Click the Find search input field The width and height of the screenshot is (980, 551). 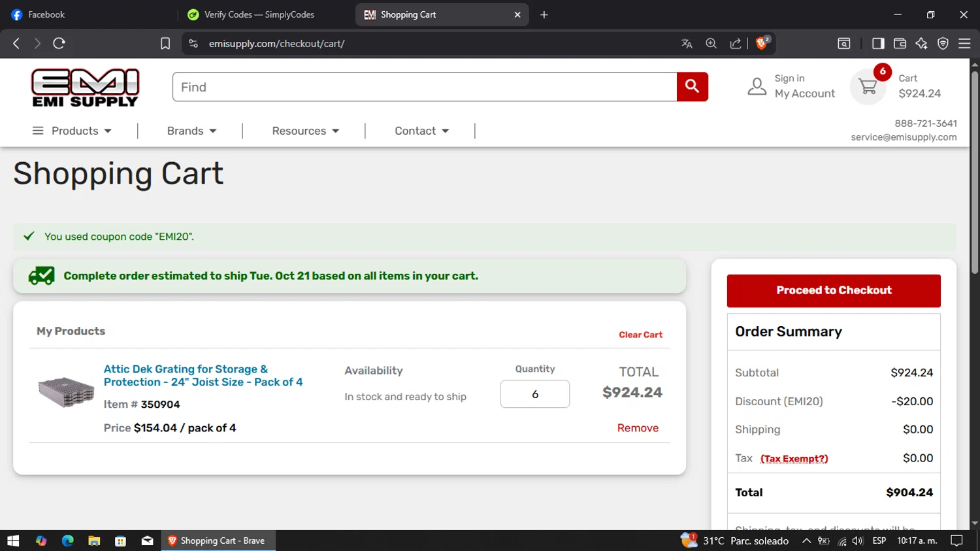[x=425, y=87]
